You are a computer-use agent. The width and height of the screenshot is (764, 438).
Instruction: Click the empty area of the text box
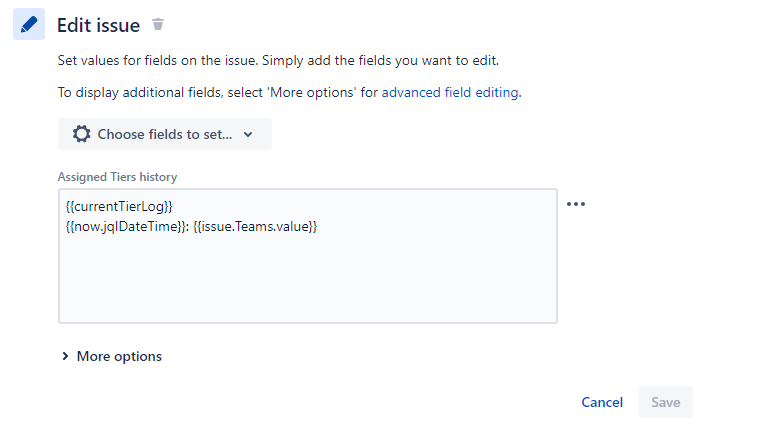point(308,280)
